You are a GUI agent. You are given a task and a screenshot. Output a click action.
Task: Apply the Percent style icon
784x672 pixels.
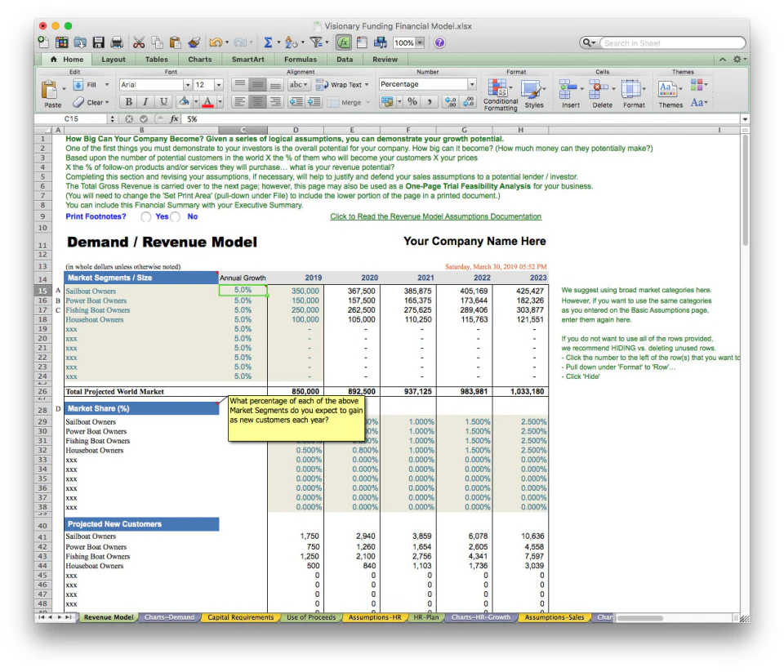412,102
